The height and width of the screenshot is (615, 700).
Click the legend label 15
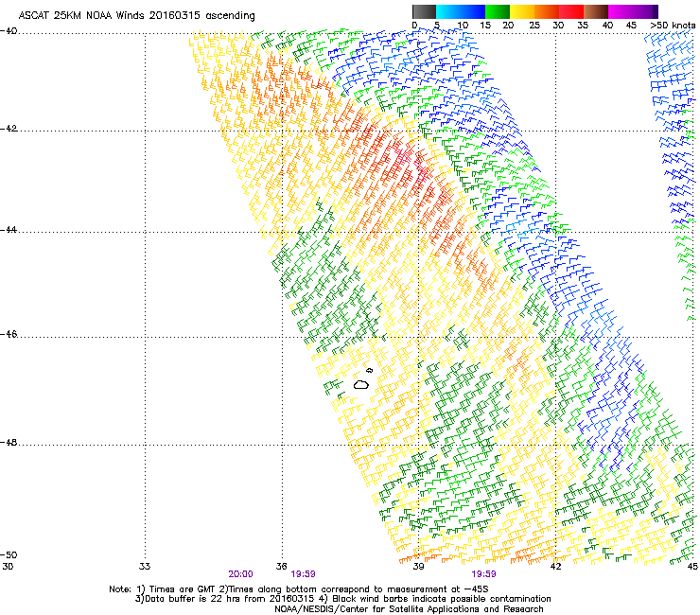point(485,26)
